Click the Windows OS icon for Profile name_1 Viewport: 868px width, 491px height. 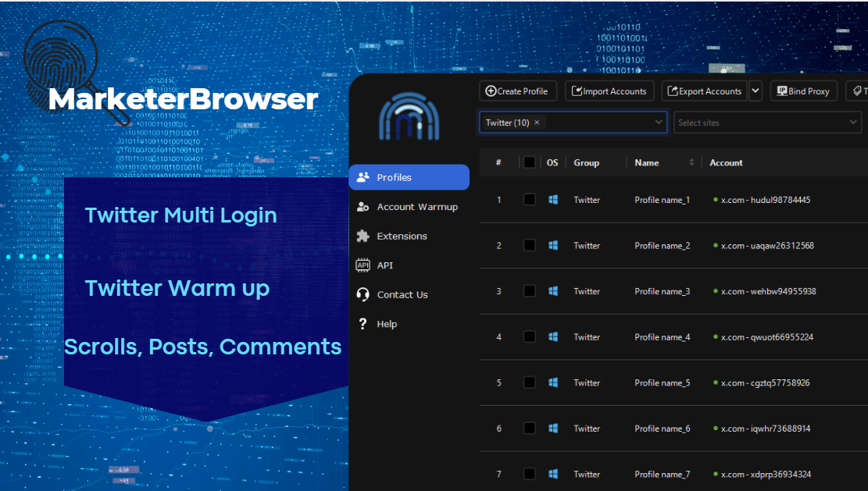(553, 200)
